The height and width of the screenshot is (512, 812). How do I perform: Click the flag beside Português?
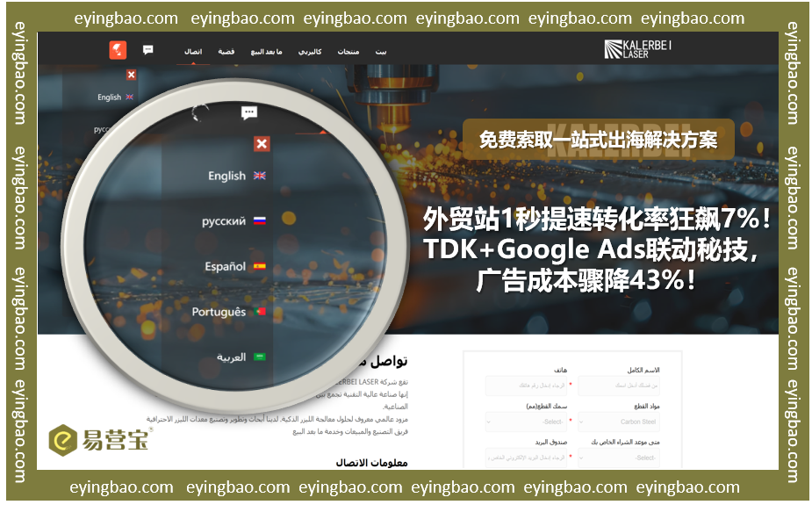click(x=259, y=310)
